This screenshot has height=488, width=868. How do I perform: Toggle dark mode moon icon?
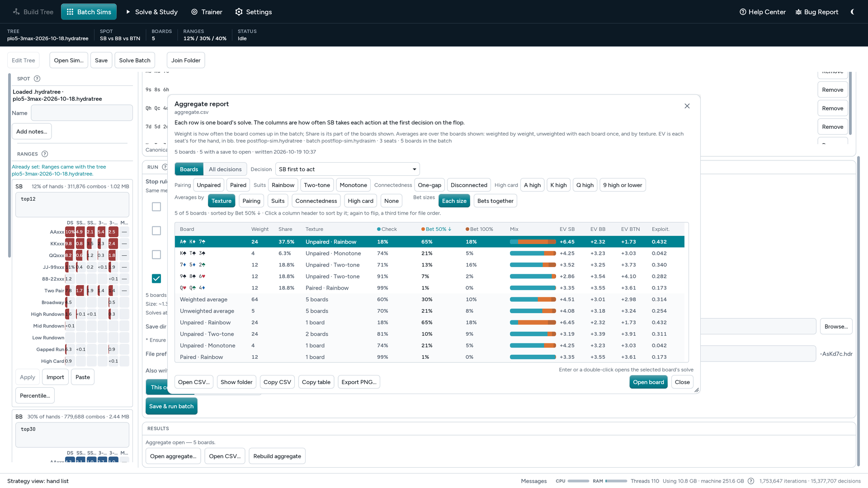[853, 12]
